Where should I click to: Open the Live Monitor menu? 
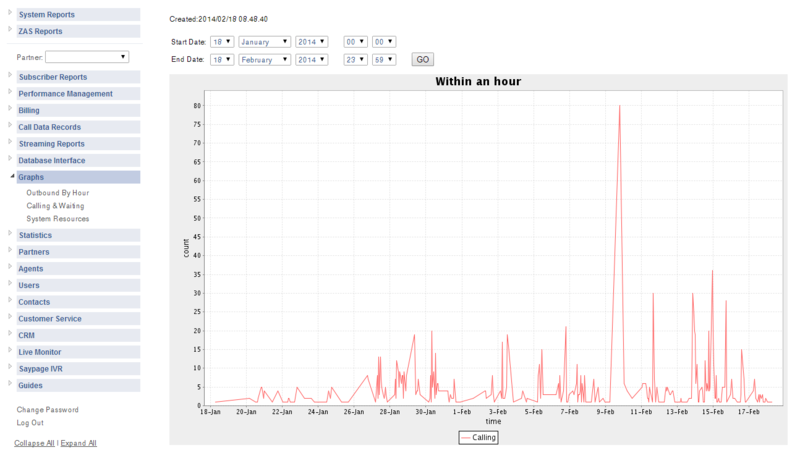point(78,352)
